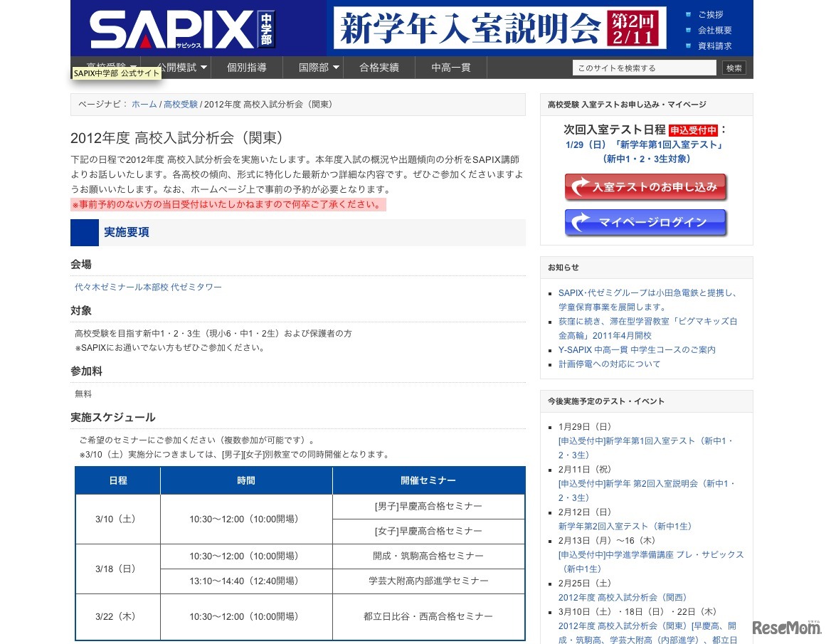831x644 pixels.
Task: Select 合格実績 in the navigation bar
Action: click(x=379, y=67)
